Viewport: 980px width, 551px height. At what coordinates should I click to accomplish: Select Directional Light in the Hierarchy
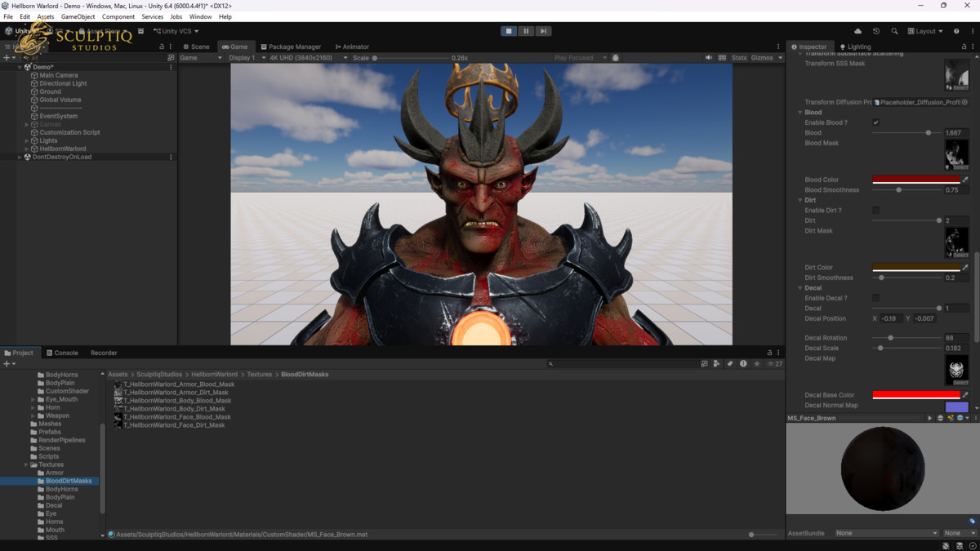pos(63,83)
